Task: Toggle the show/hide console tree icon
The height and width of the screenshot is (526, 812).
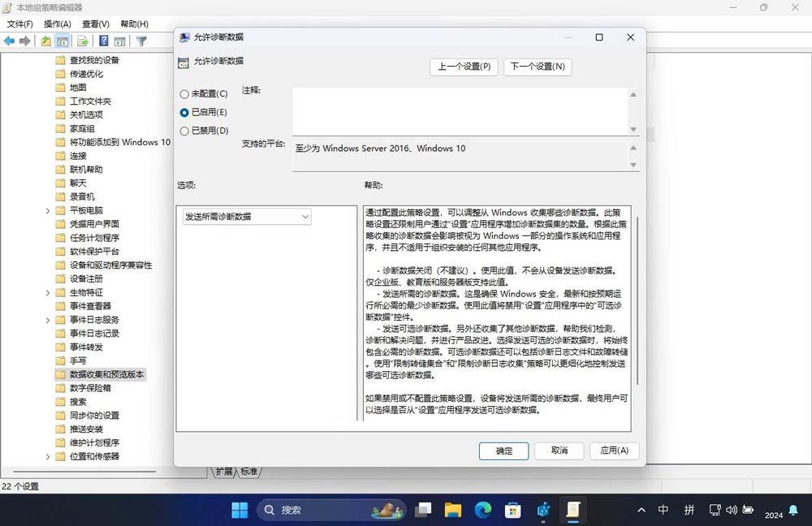Action: click(63, 41)
